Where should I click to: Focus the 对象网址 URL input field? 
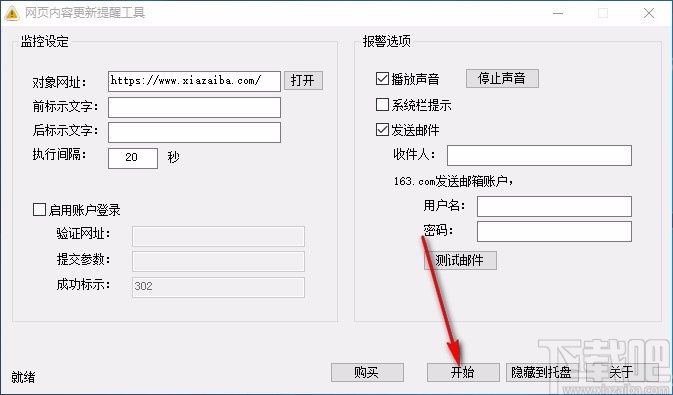194,81
